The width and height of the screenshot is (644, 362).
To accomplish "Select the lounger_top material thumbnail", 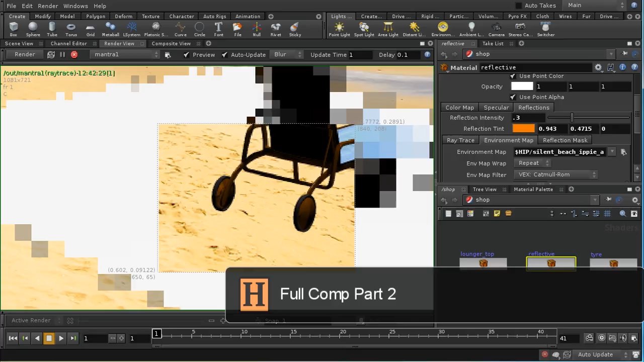I will pos(483,263).
